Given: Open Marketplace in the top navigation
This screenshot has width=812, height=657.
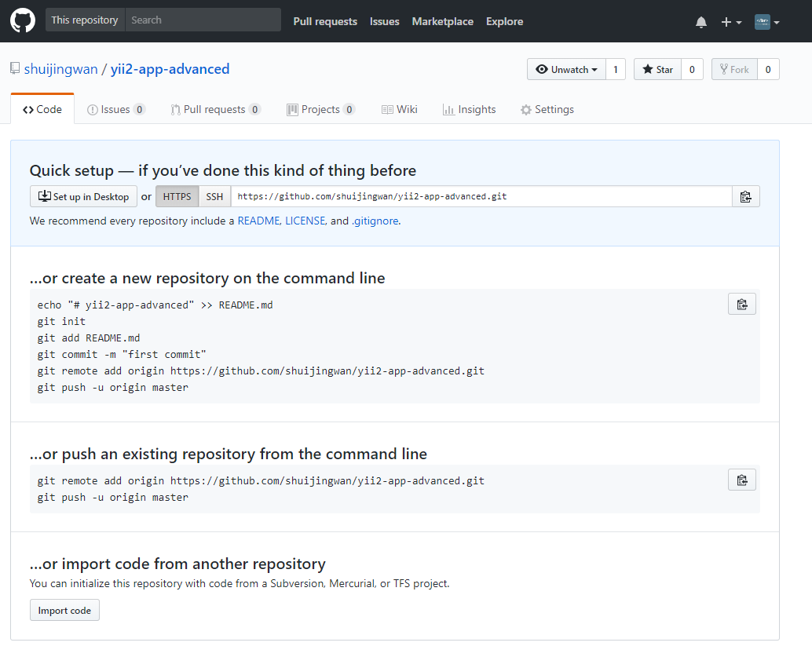Looking at the screenshot, I should (442, 22).
